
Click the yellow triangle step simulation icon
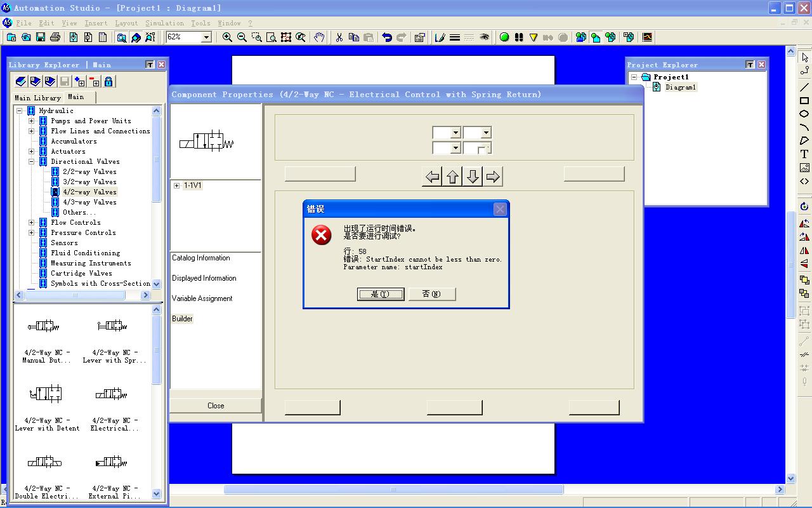(534, 37)
